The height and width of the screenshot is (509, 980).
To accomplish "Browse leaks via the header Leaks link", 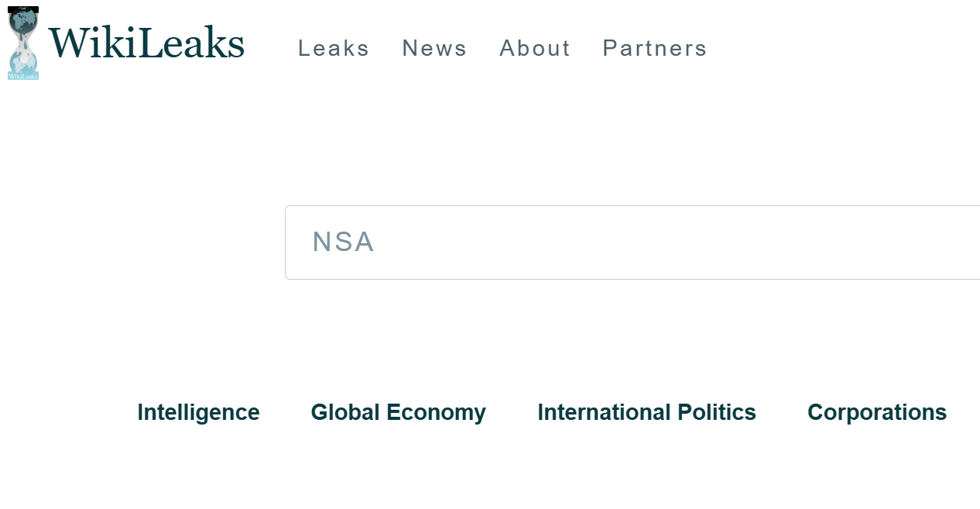I will pos(334,48).
